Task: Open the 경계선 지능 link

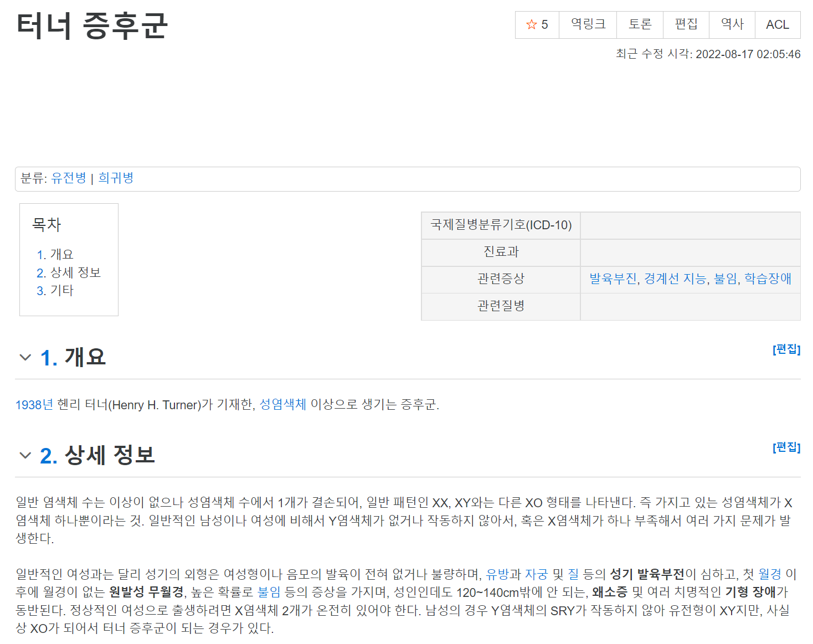Action: point(675,279)
